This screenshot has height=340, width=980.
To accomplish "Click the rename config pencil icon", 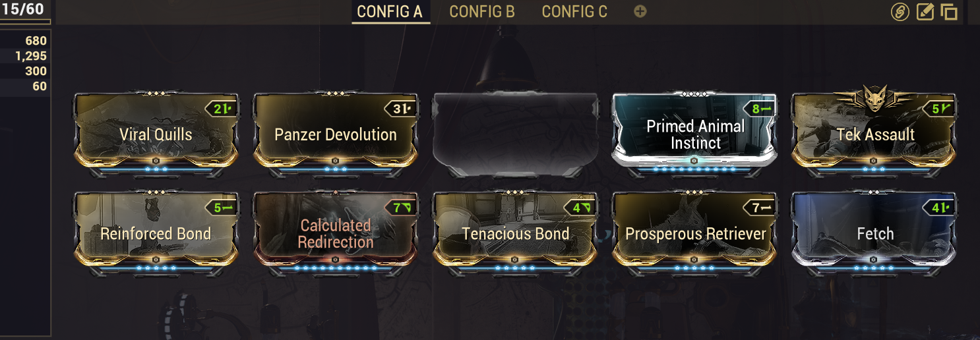I will pos(925,11).
